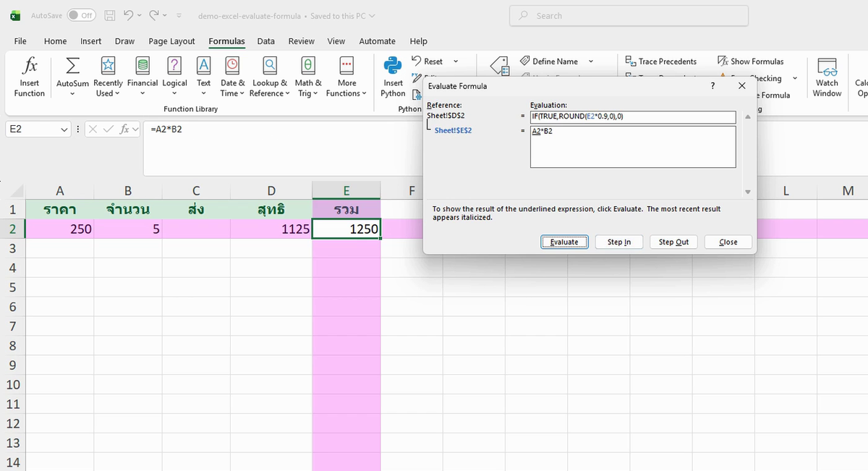Viewport: 868px width, 471px height.
Task: Select header cell A1 "ราคา"
Action: [x=60, y=210]
